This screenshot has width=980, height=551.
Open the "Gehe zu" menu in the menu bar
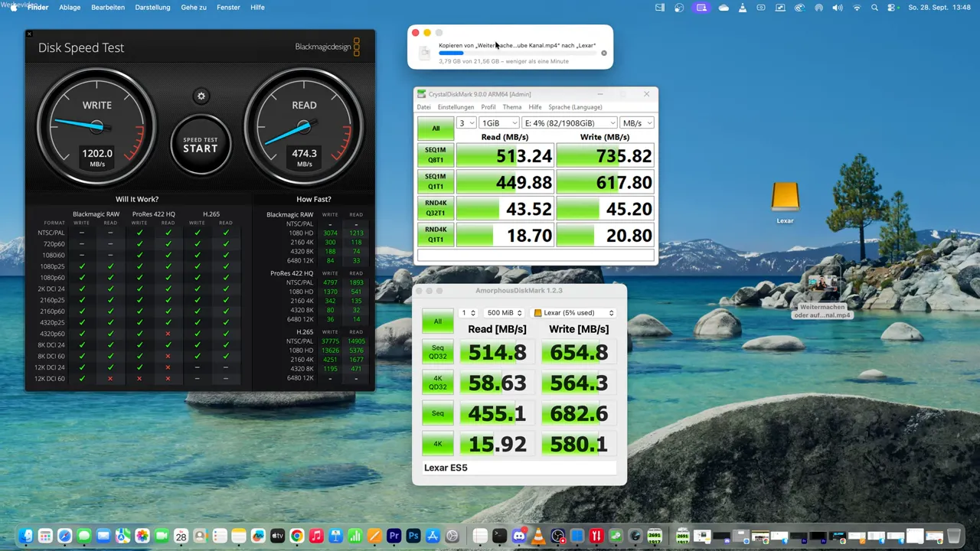coord(193,7)
